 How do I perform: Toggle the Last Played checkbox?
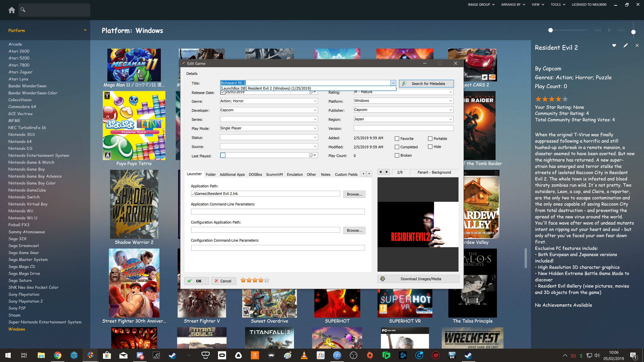pyautogui.click(x=223, y=155)
